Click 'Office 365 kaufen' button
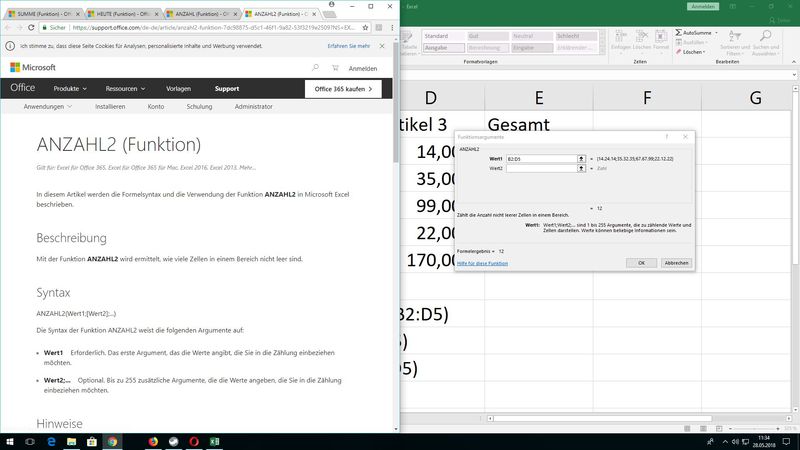 tap(343, 89)
